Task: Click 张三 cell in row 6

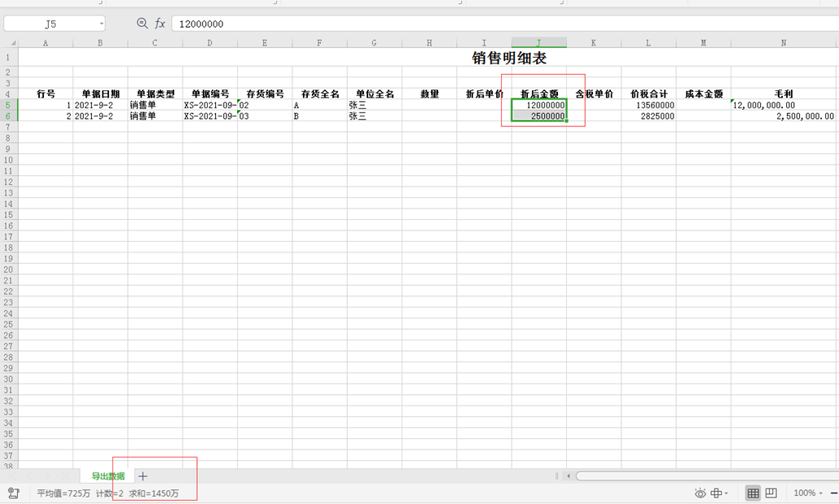Action: click(375, 116)
